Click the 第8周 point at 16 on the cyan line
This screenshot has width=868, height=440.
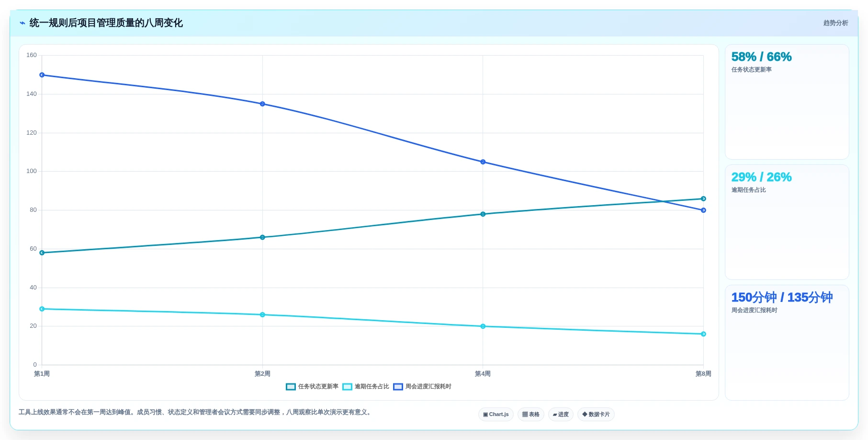click(703, 334)
